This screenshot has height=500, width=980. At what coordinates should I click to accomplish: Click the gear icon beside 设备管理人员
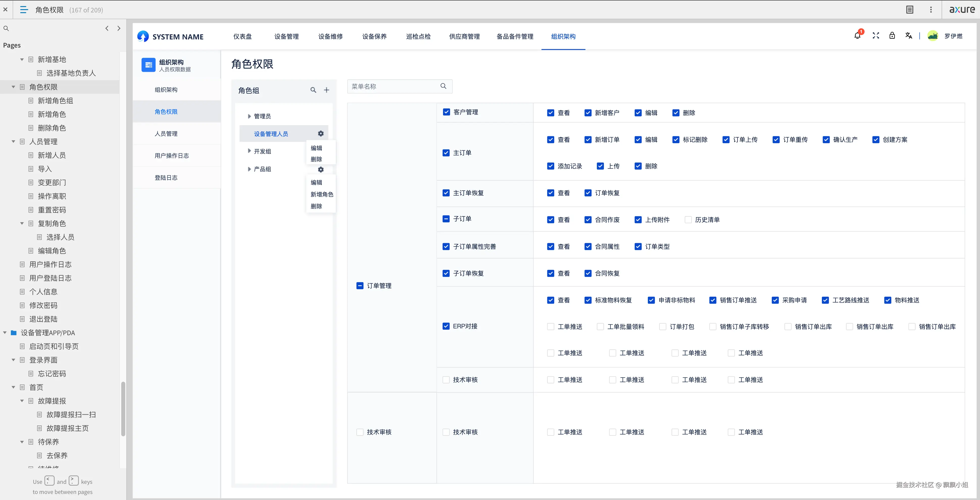[321, 134]
